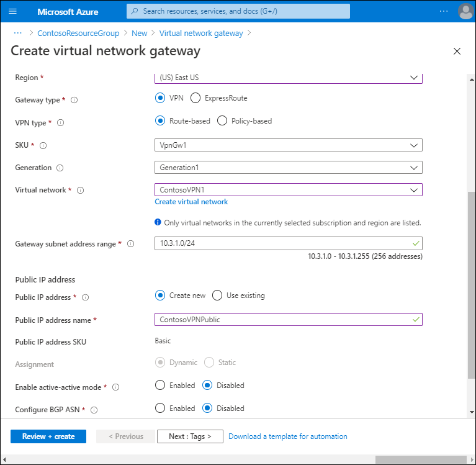The width and height of the screenshot is (476, 465).
Task: Click Review + create button
Action: click(48, 436)
